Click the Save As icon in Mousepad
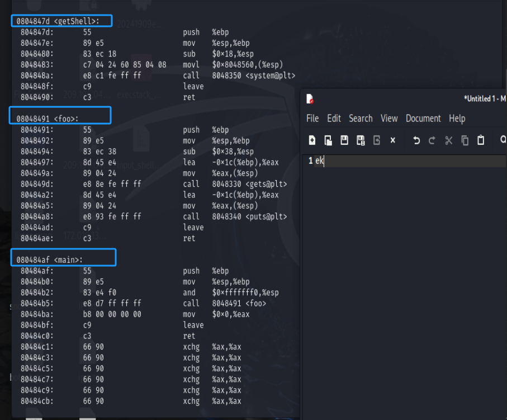The width and height of the screenshot is (507, 420). 360,140
